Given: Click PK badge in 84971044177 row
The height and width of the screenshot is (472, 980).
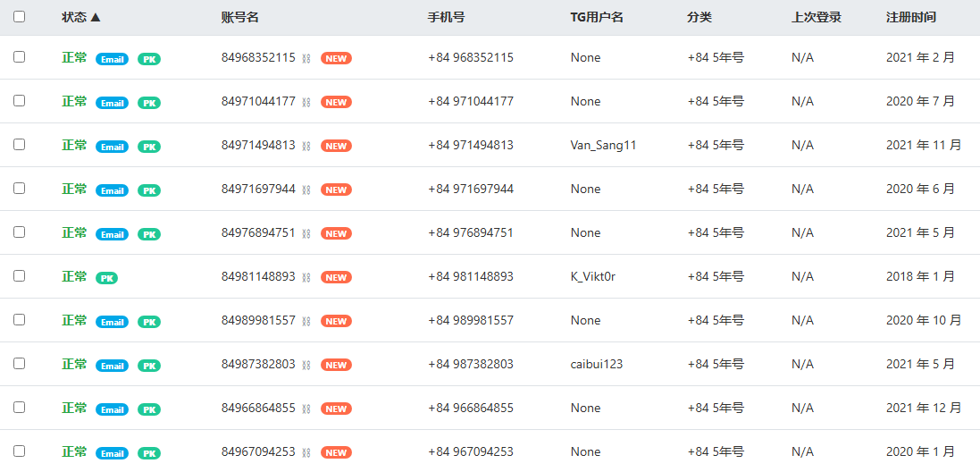Looking at the screenshot, I should pos(149,103).
